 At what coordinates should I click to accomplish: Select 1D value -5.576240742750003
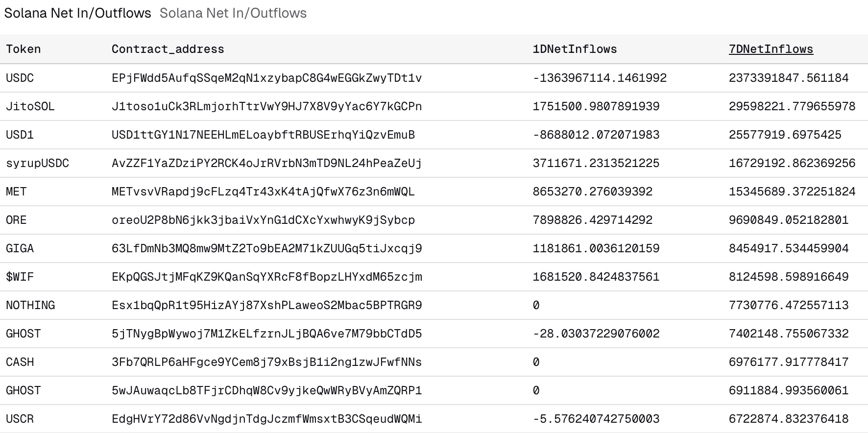point(596,419)
